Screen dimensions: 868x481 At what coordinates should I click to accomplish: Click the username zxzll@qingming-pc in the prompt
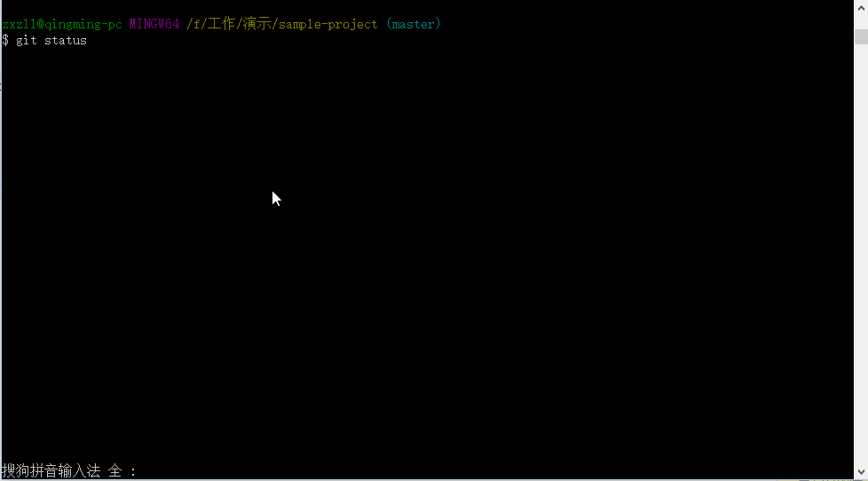pyautogui.click(x=62, y=24)
